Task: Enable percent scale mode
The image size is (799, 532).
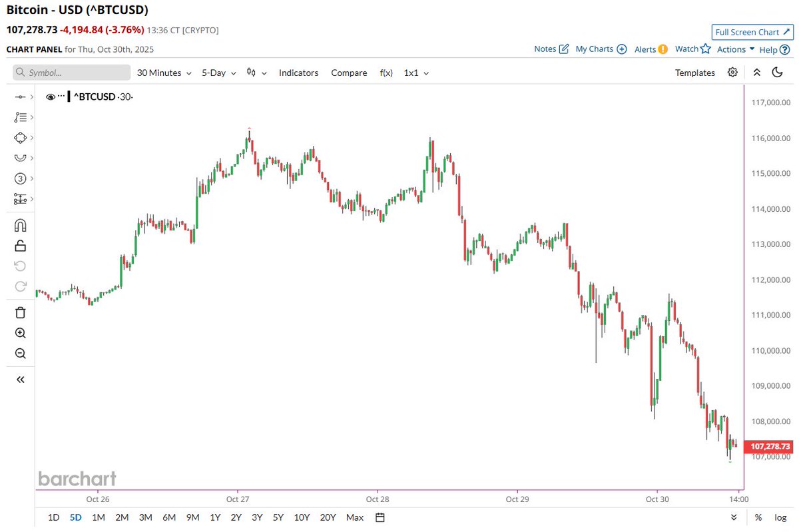Action: pos(758,517)
